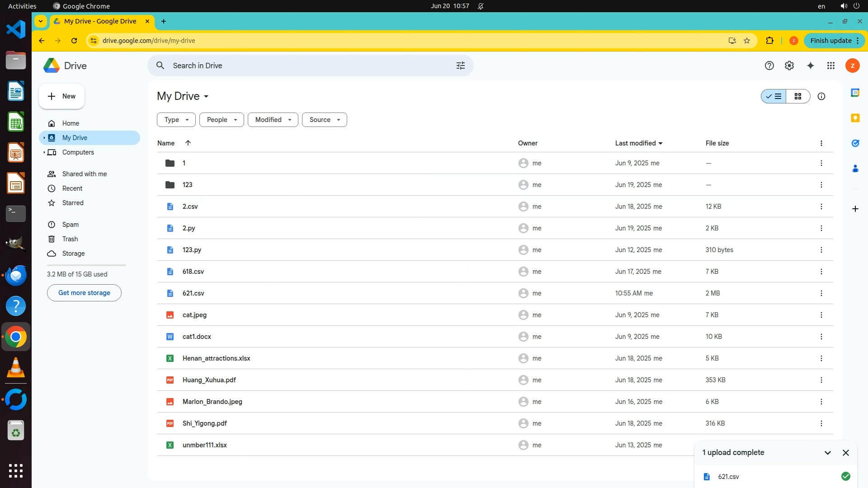Click the New button
This screenshot has height=488, width=868.
[x=61, y=96]
